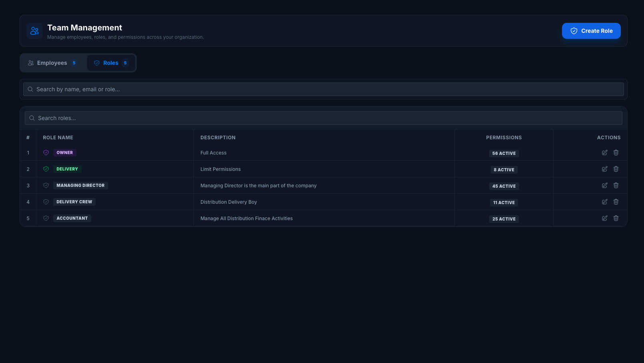Screen dimensions: 644x363
Task: Click the 56 ACTIVE permissions badge
Action: pos(504,153)
